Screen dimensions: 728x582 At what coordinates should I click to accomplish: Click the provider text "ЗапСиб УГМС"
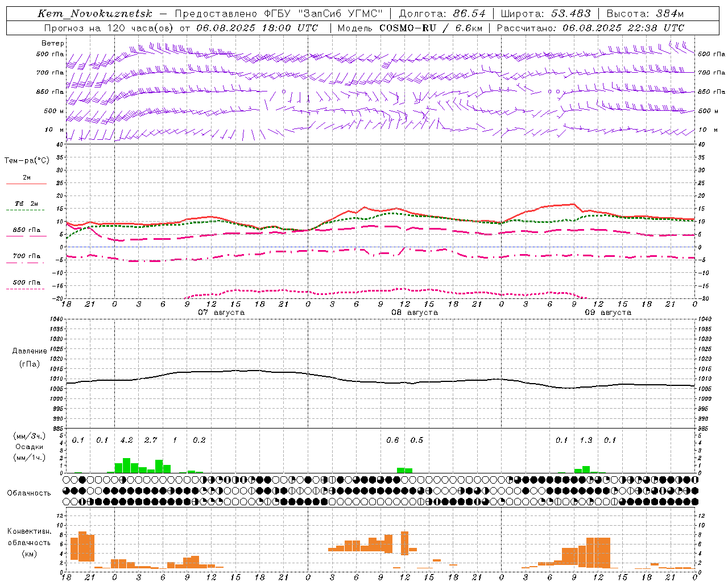tap(341, 14)
